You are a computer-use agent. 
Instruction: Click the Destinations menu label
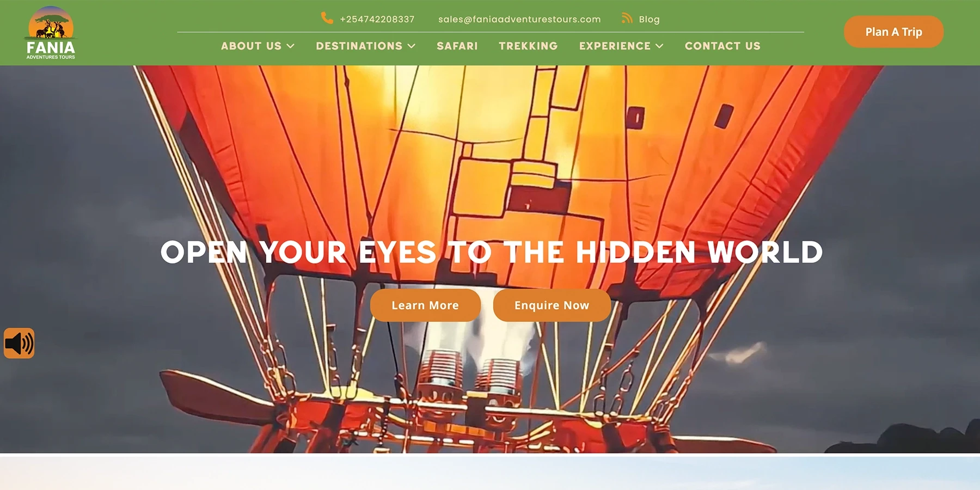[x=359, y=46]
